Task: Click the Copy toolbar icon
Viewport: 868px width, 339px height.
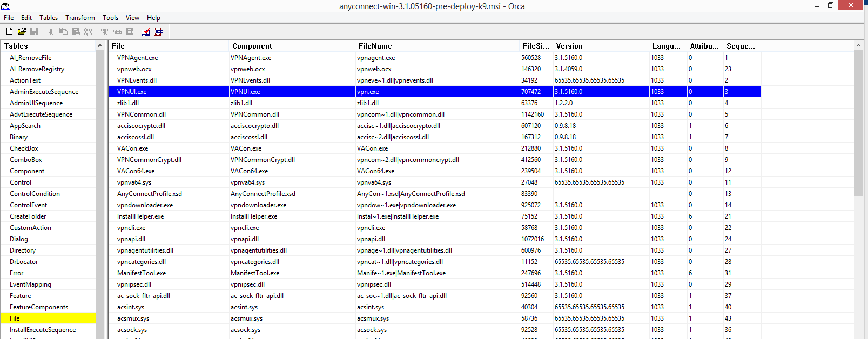Action: [63, 32]
